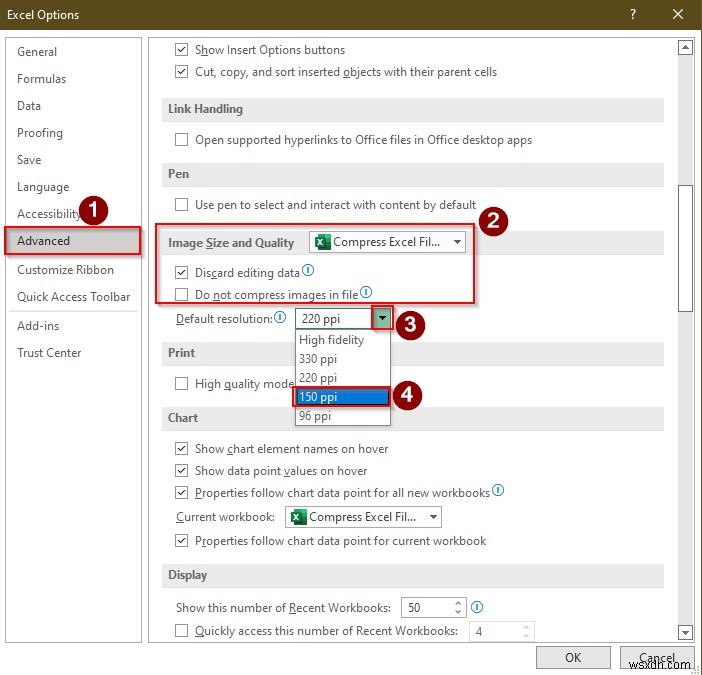The image size is (702, 675).
Task: Increase the Recent Workbooks number with up arrow
Action: click(x=458, y=603)
